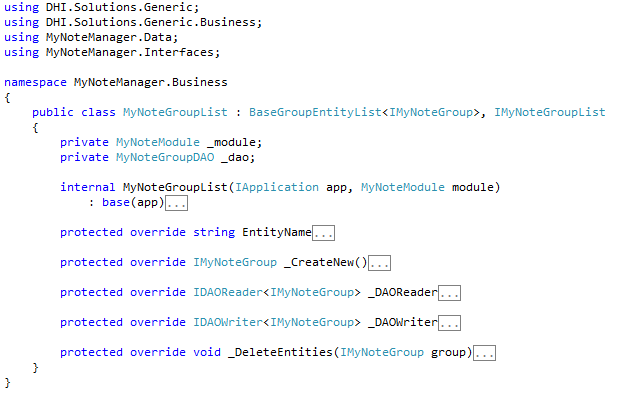Click the IMyNoteGroupList interface name
621x399 pixels.
(x=550, y=113)
